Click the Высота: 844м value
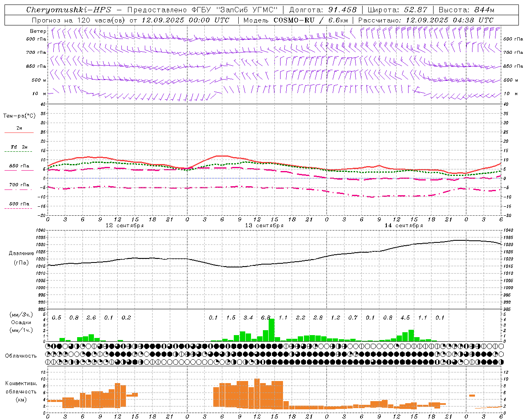 click(466, 10)
